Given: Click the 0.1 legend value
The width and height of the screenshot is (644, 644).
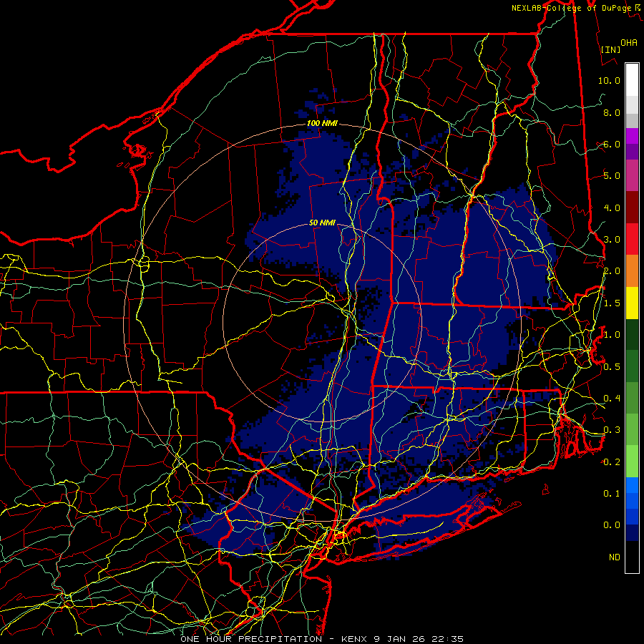Looking at the screenshot, I should point(612,494).
